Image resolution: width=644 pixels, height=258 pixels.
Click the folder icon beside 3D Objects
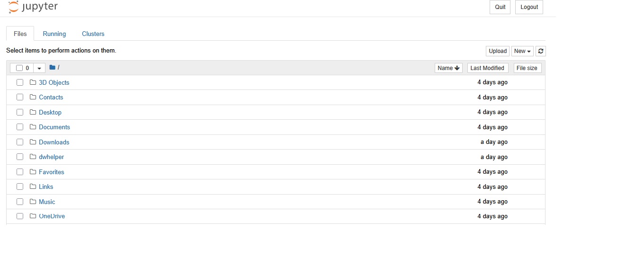coord(33,82)
